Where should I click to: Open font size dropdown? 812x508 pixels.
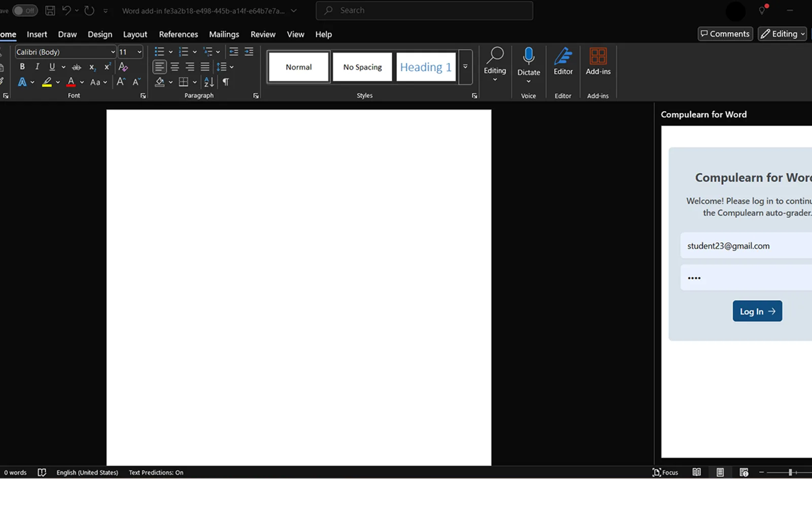tap(140, 52)
